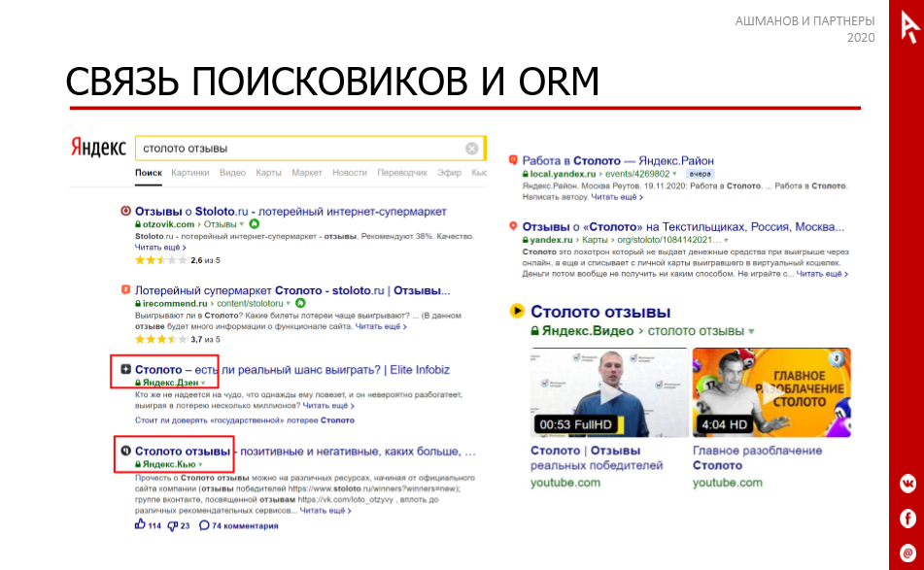Clear the search query with the X icon
The image size is (924, 570).
pos(471,149)
